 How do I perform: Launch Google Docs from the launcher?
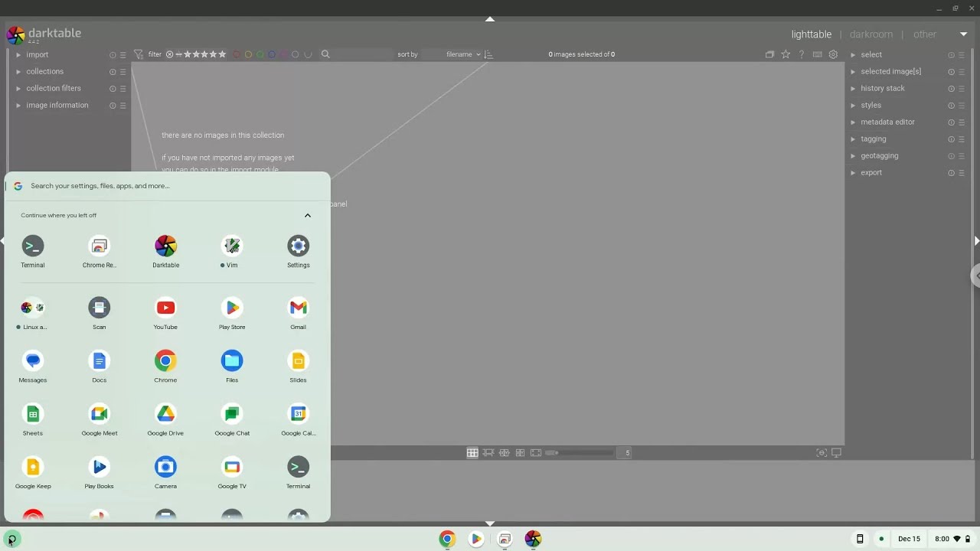tap(99, 367)
